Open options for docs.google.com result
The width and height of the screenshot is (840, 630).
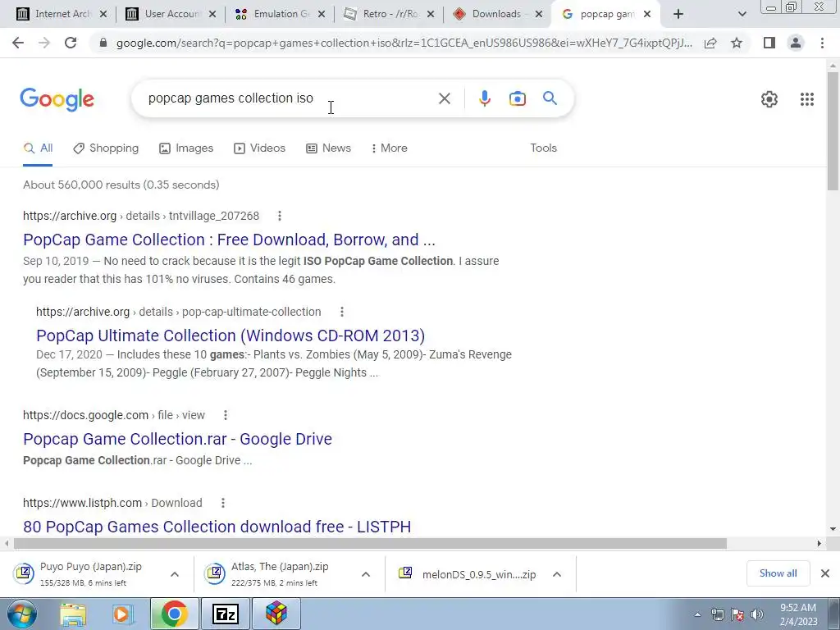coord(226,415)
